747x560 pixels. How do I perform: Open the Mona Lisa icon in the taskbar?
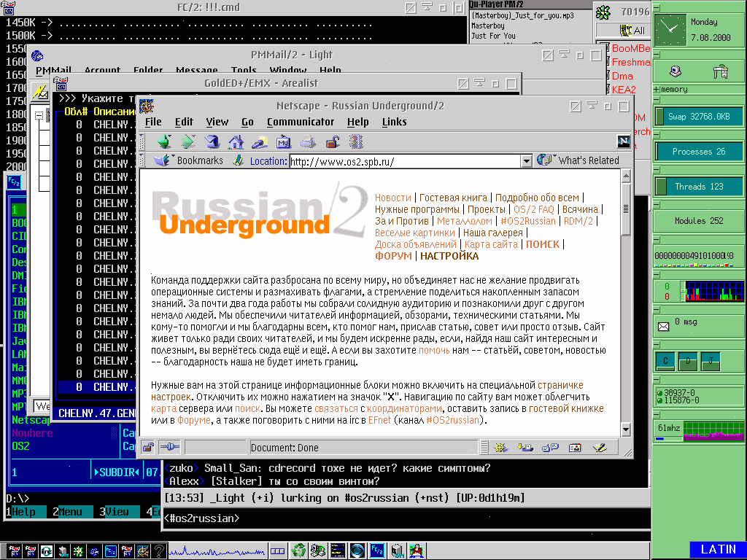pyautogui.click(x=417, y=551)
